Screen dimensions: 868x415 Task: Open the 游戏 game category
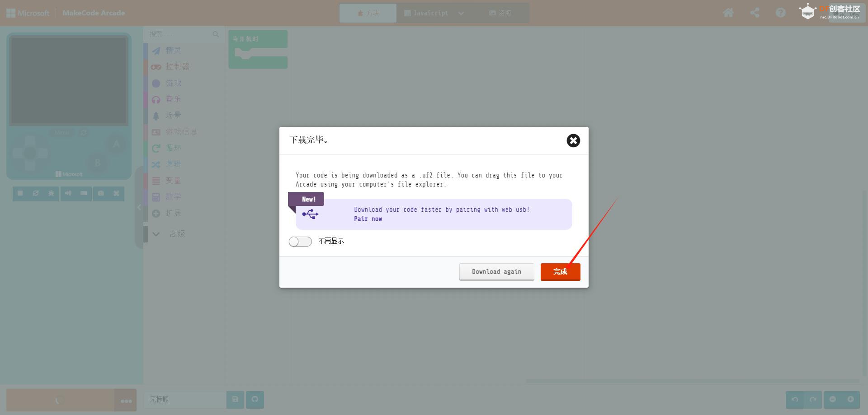pyautogui.click(x=184, y=83)
